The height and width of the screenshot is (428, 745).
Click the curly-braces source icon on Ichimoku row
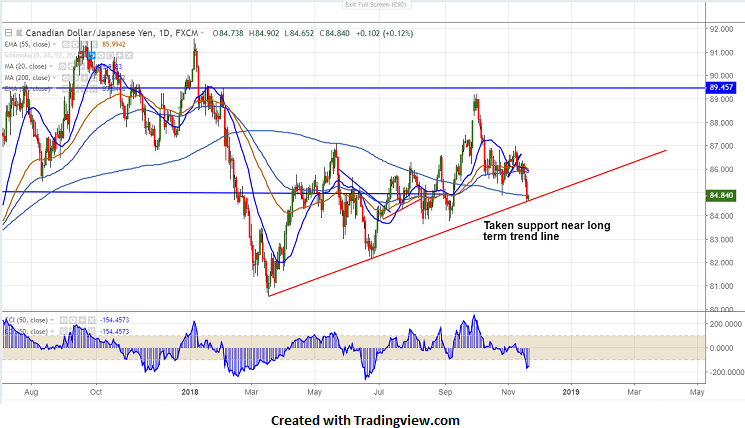(110, 55)
